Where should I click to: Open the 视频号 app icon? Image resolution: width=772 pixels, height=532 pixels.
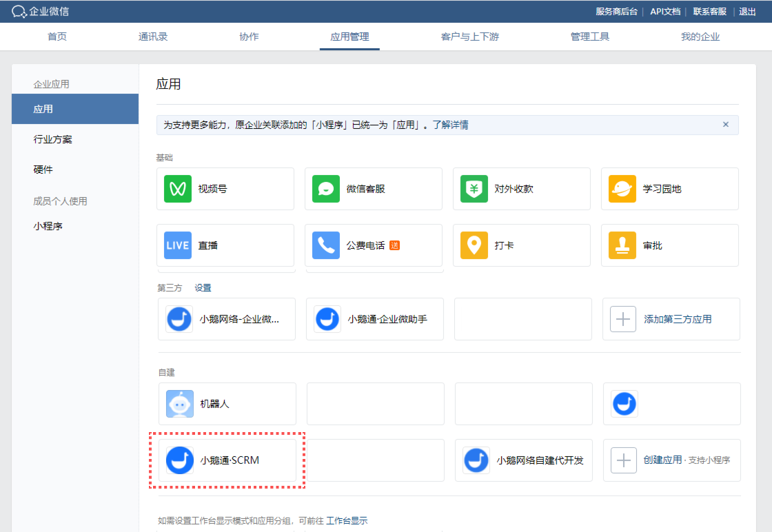coord(178,189)
